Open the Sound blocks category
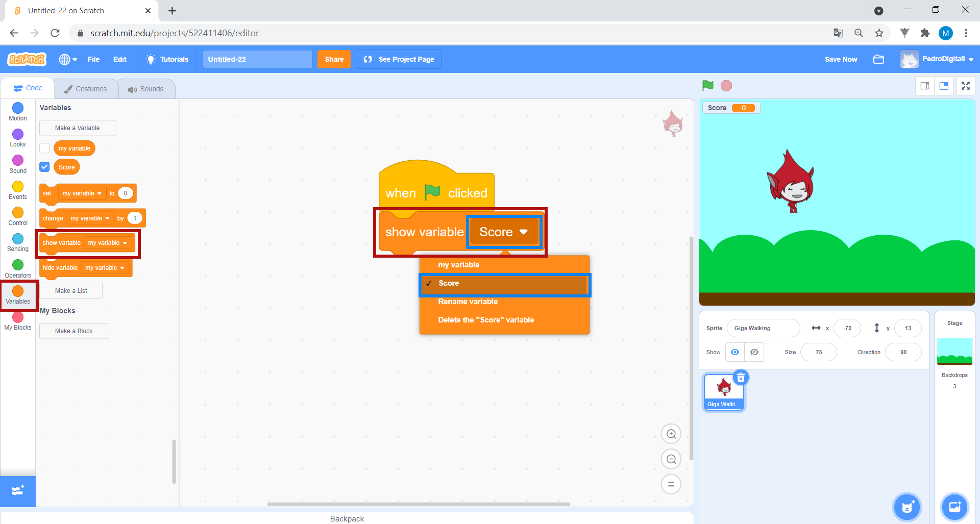 tap(18, 164)
